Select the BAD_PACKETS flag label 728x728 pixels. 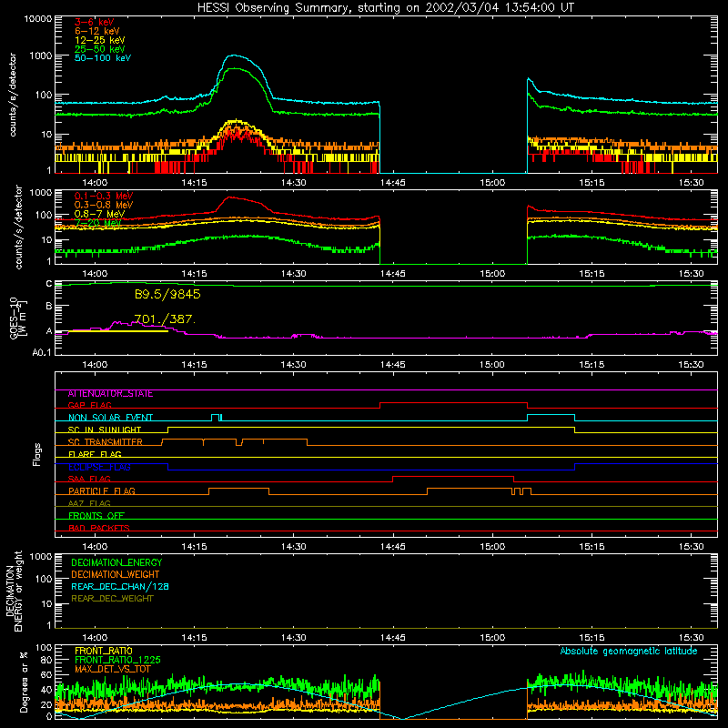[99, 528]
